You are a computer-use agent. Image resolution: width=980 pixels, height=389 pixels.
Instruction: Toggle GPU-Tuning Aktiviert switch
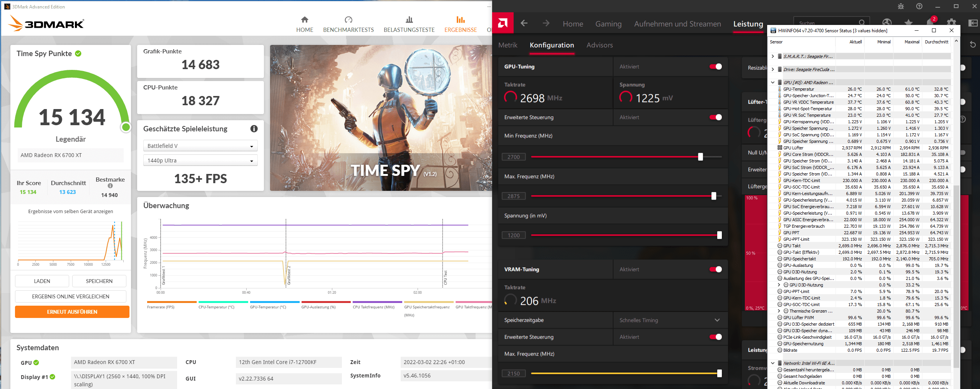point(716,66)
